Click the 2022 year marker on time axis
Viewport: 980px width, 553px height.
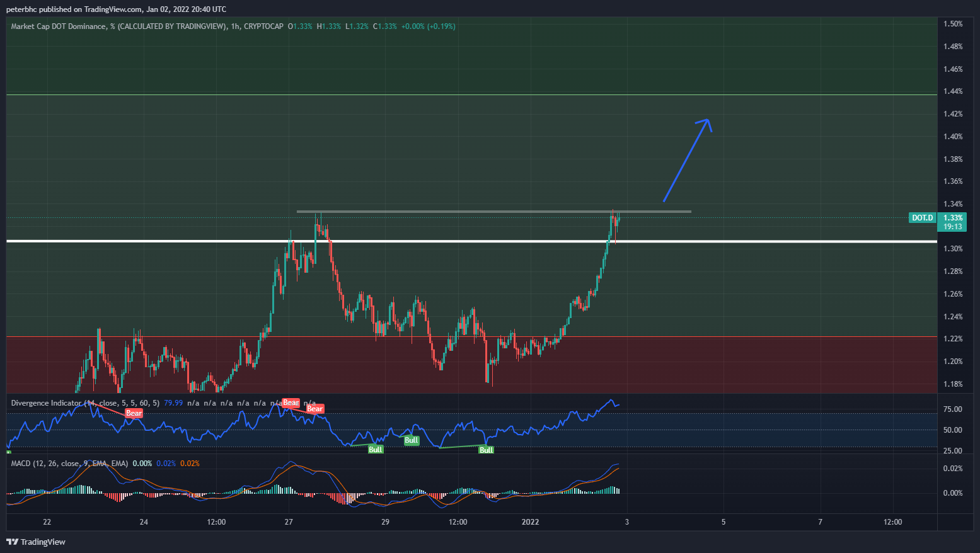(x=530, y=522)
